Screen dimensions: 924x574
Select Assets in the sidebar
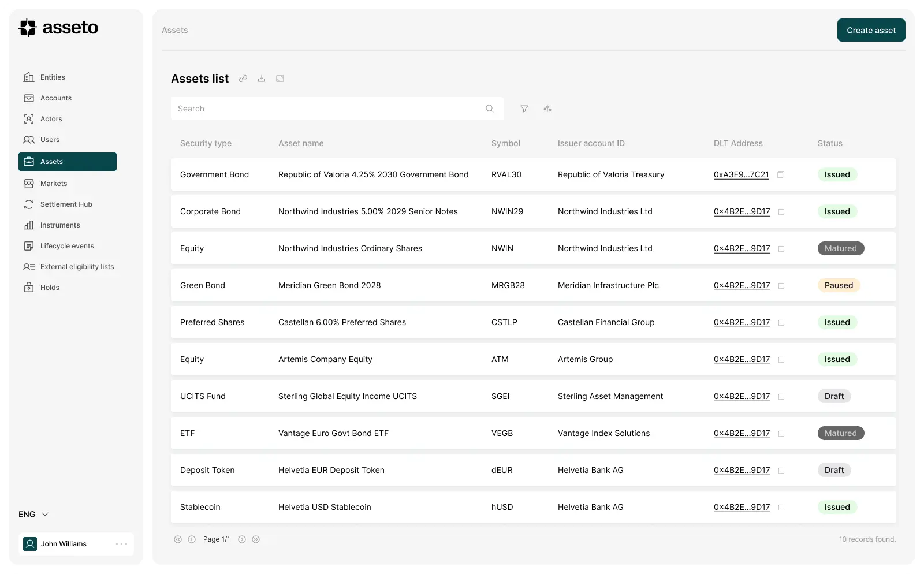68,162
